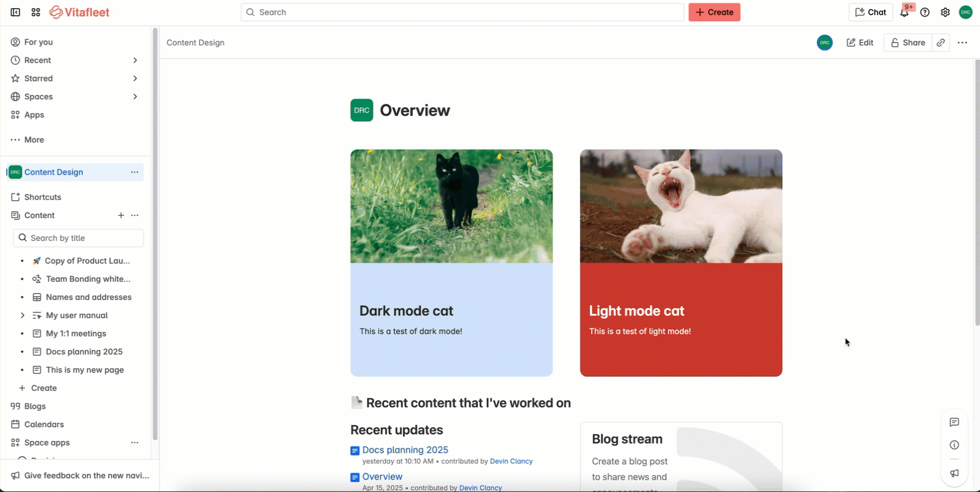Open the profile avatar in top bar

coord(966,12)
